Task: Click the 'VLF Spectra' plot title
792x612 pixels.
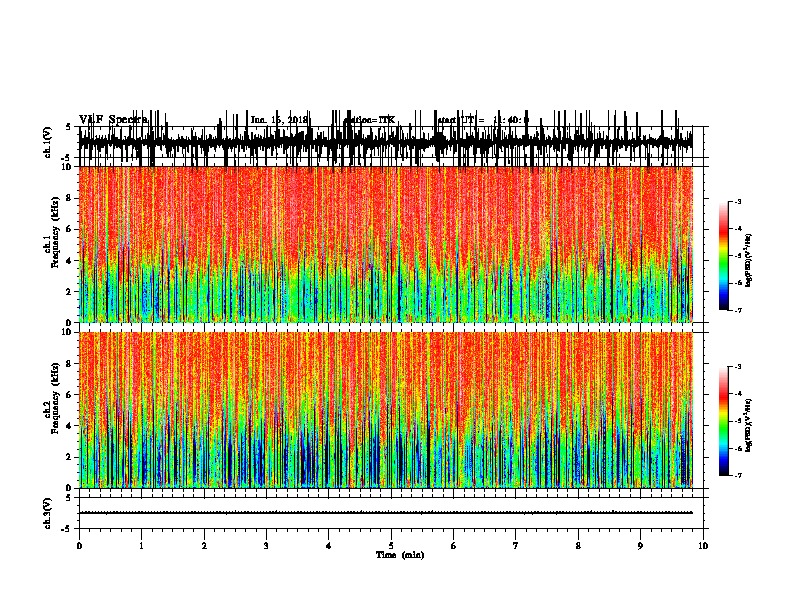Action: tap(114, 119)
